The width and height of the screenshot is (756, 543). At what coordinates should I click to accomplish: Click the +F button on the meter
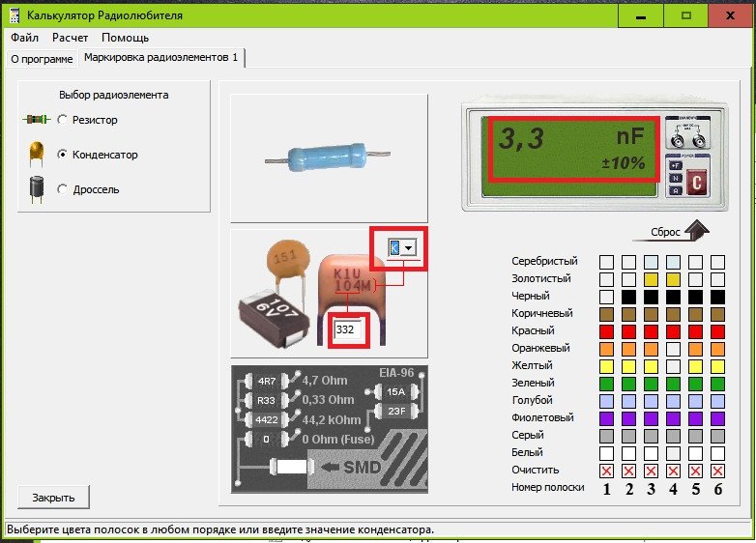[x=677, y=165]
